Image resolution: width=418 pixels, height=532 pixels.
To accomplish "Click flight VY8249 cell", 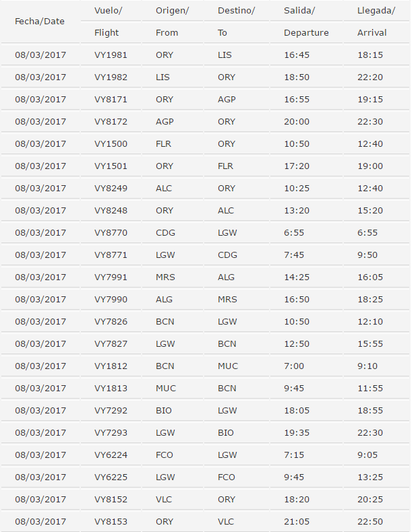I will [111, 189].
